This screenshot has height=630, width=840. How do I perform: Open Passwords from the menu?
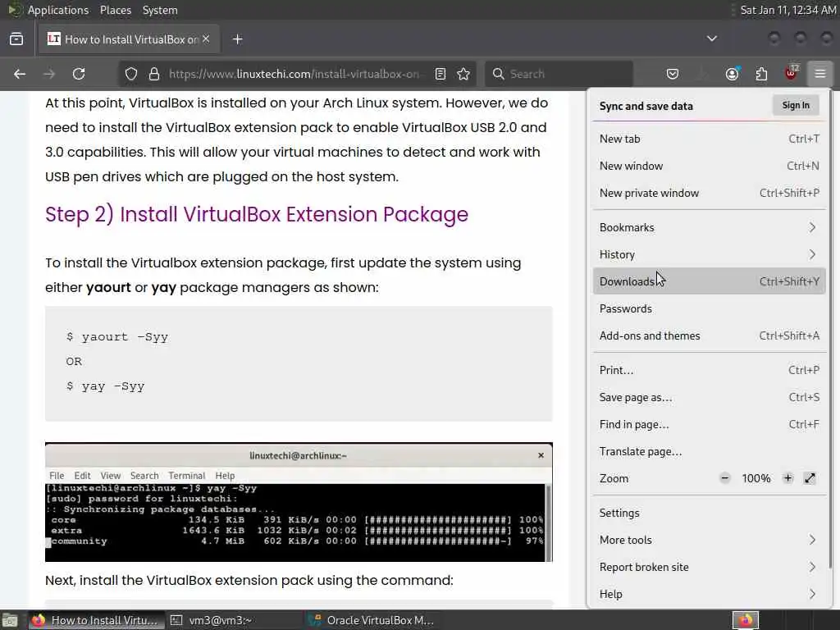pyautogui.click(x=709, y=308)
